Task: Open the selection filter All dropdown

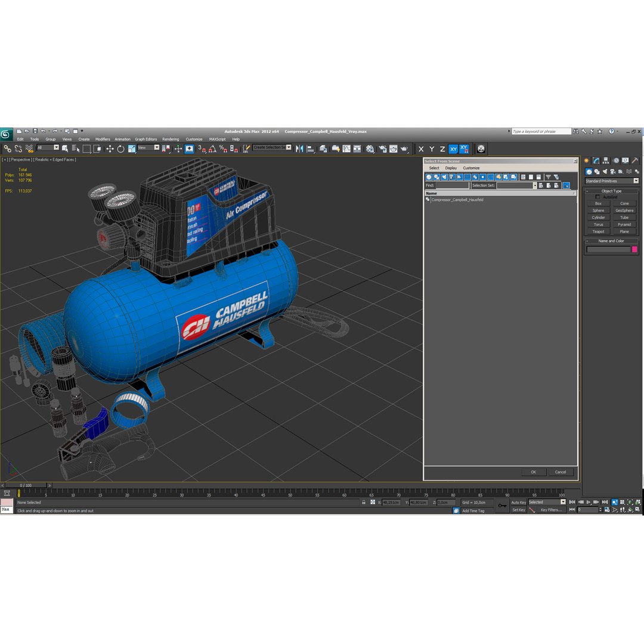Action: (48, 147)
